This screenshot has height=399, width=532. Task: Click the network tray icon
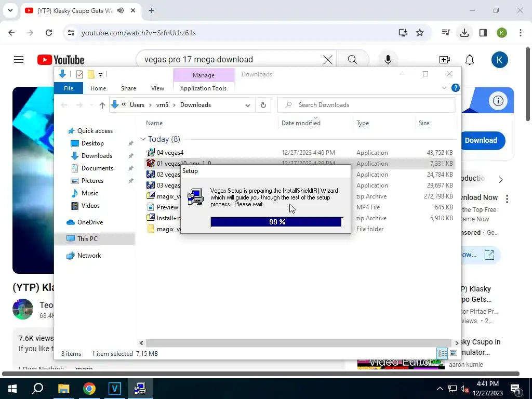(453, 389)
